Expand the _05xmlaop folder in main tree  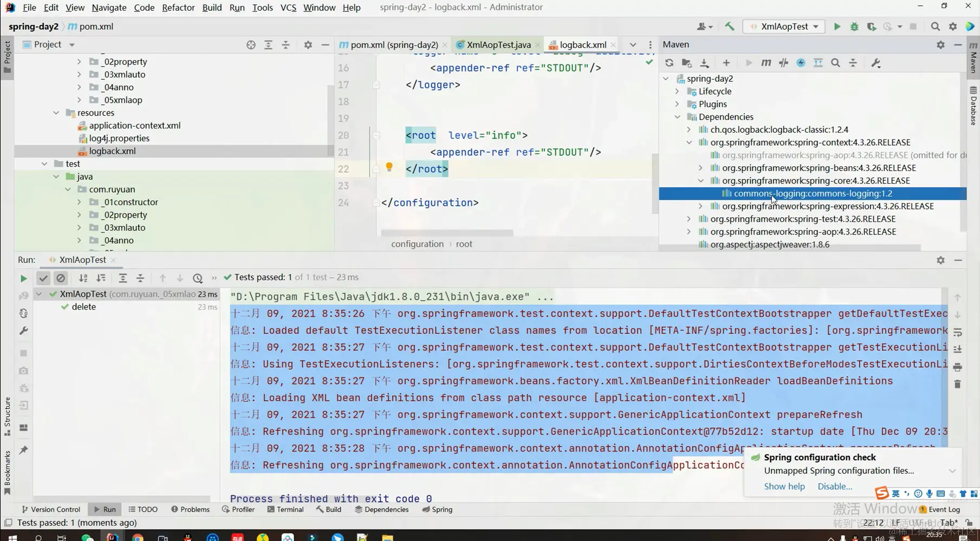(x=79, y=100)
